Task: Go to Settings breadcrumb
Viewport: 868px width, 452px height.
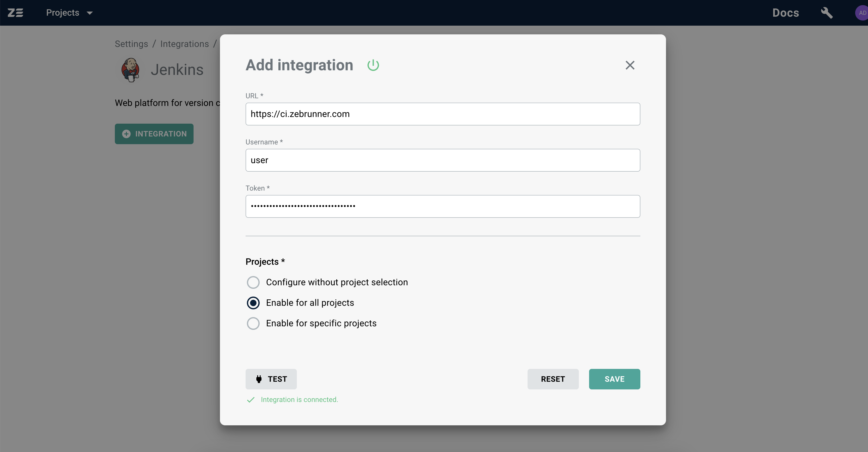Action: 132,44
